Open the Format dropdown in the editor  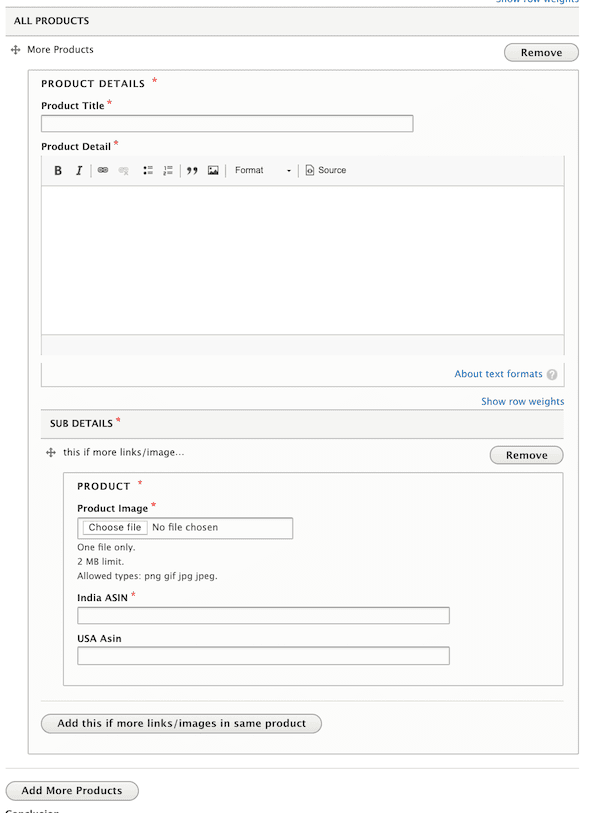point(260,170)
